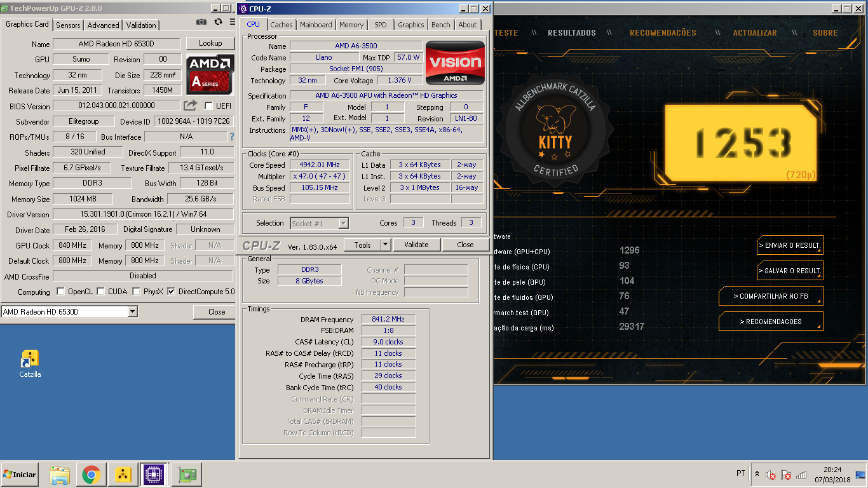Viewport: 868px width, 488px height.
Task: Click the Windows Explorer taskbar icon
Action: (x=60, y=475)
